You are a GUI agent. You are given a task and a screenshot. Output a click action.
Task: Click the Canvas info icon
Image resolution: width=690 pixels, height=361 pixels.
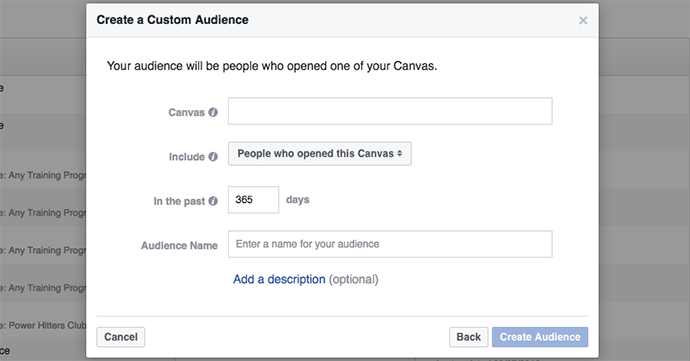coord(213,112)
